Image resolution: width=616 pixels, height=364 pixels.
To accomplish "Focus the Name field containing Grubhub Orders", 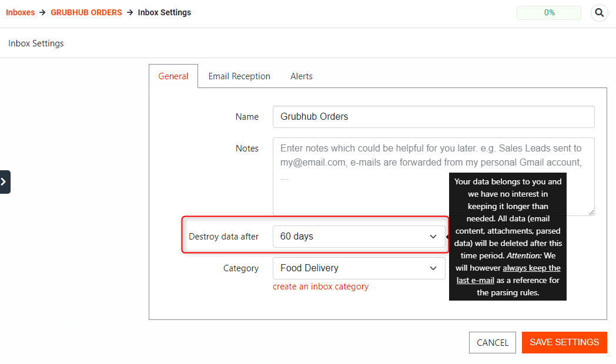I will coord(433,117).
